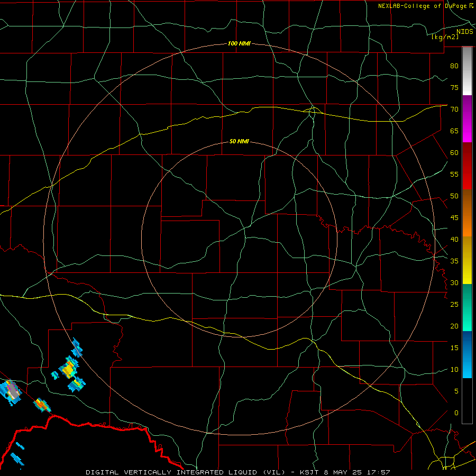Screen dimensions: 476x476
Task: Click the 100 NMI range ring label
Action: (239, 43)
